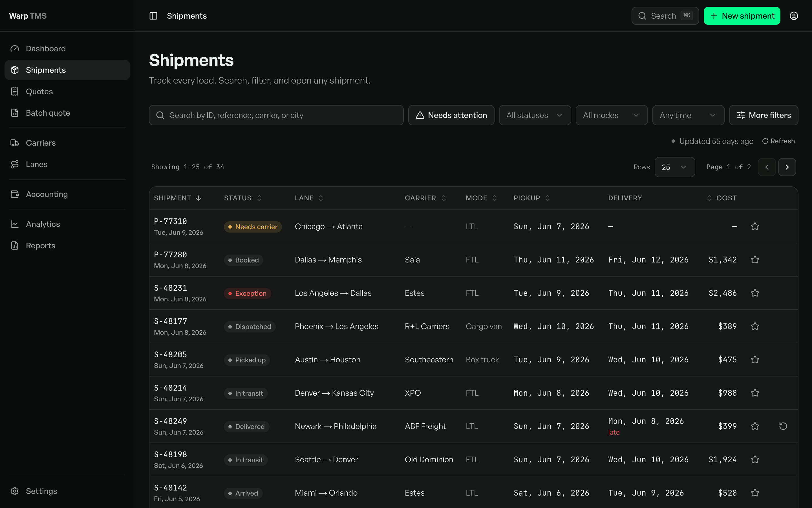This screenshot has width=812, height=508.
Task: Star shipment S-48205
Action: (755, 360)
